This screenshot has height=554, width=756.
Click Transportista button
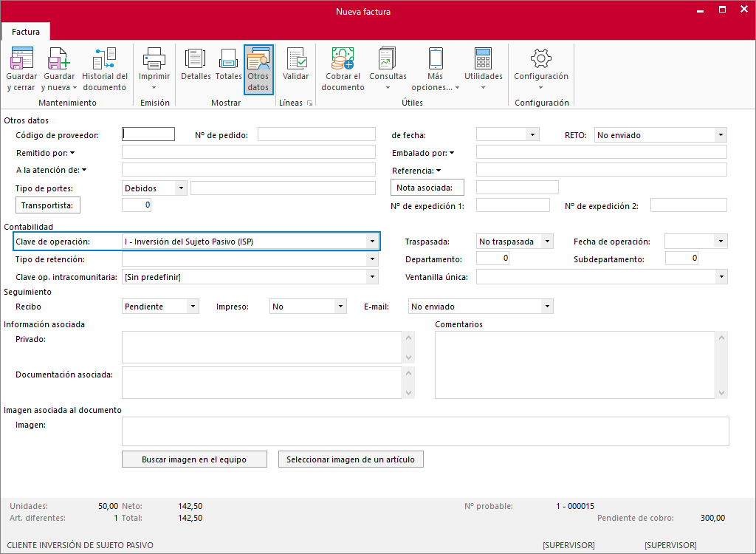point(48,205)
